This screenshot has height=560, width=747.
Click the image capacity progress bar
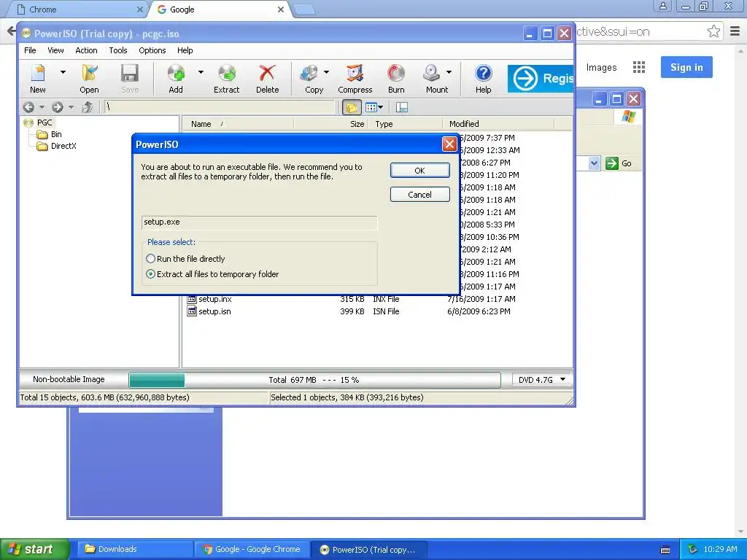tap(314, 380)
